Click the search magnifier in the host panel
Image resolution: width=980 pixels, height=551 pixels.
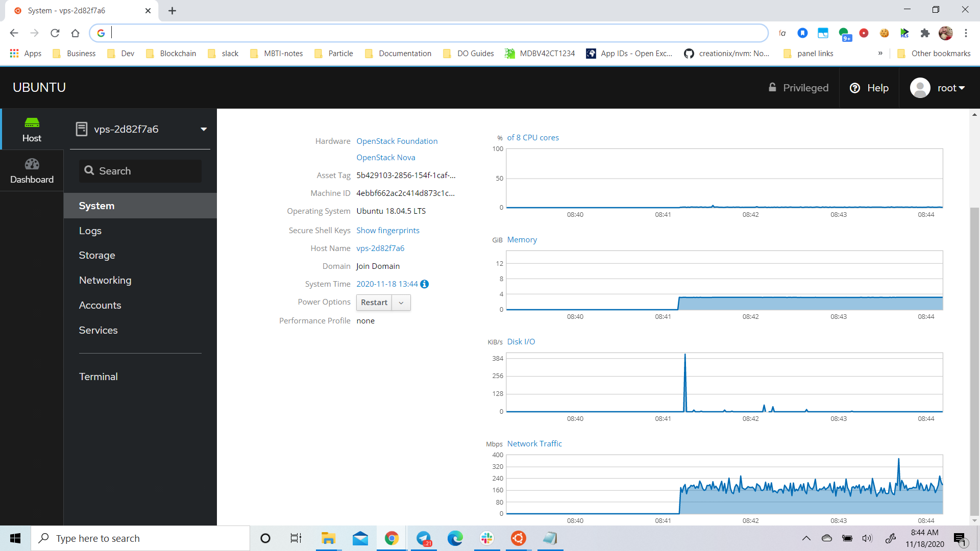click(89, 170)
